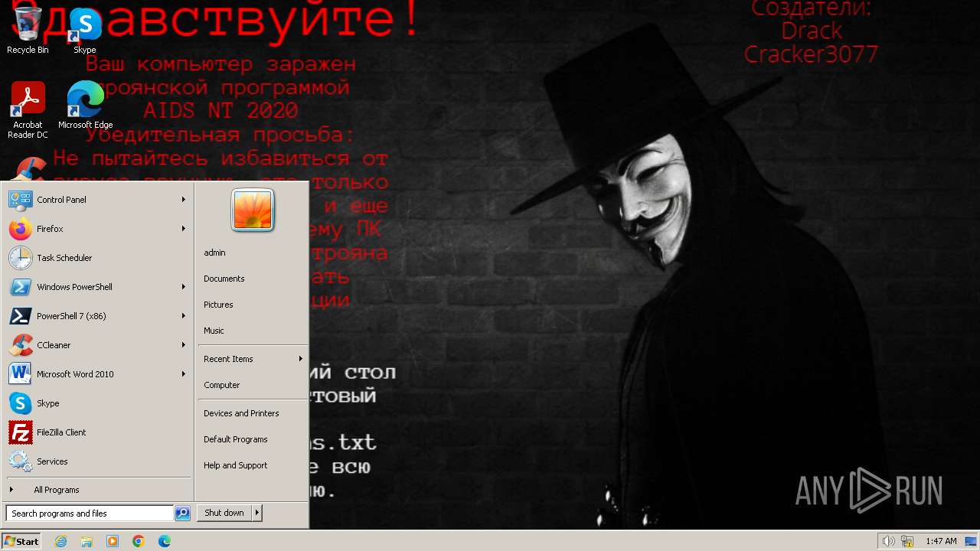This screenshot has width=980, height=551.
Task: Open Internet Explorer from the taskbar
Action: click(60, 541)
